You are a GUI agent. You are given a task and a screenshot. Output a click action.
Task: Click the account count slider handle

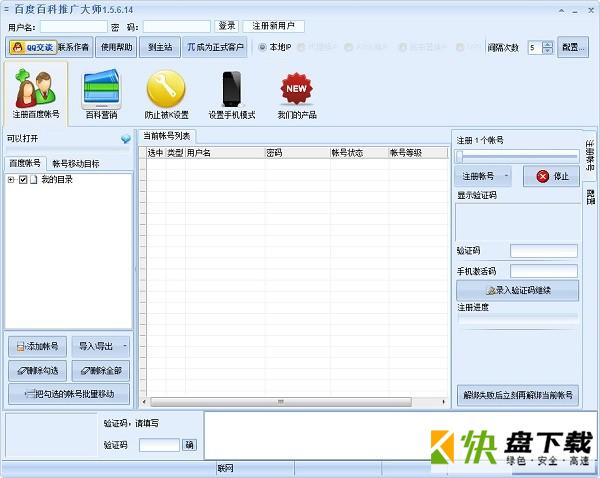coord(459,157)
